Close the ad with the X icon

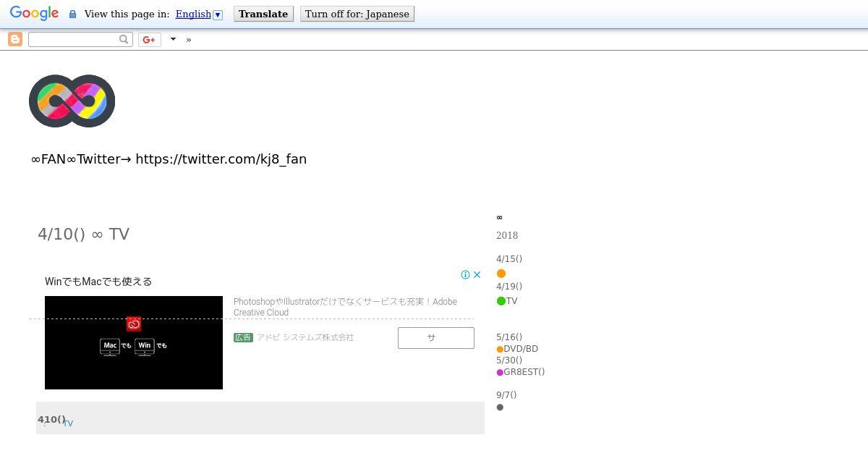(x=477, y=274)
